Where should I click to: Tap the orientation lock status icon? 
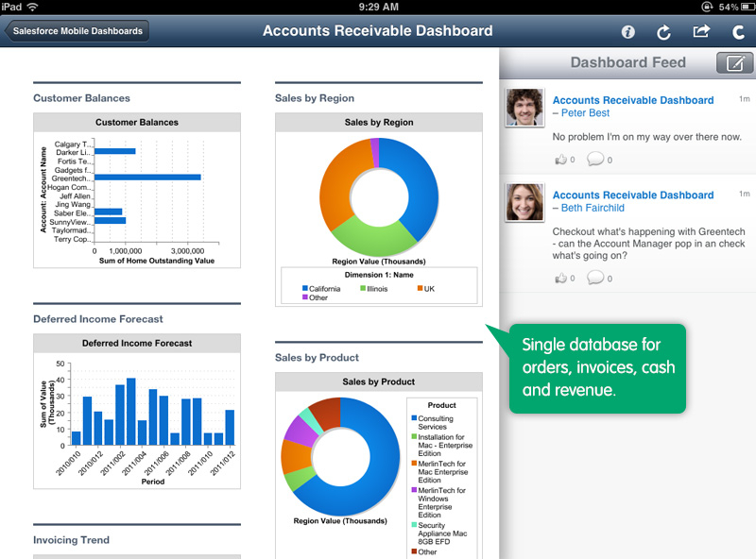tap(707, 7)
